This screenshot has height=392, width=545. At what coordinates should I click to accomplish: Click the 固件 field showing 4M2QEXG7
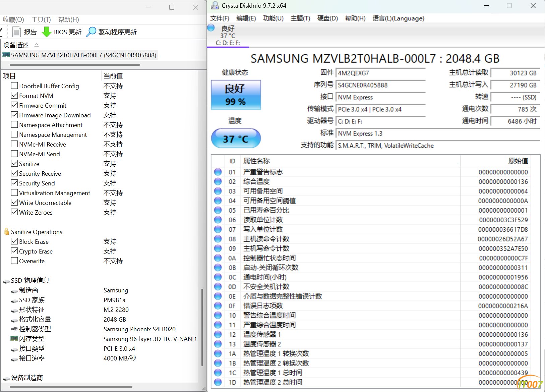click(381, 73)
